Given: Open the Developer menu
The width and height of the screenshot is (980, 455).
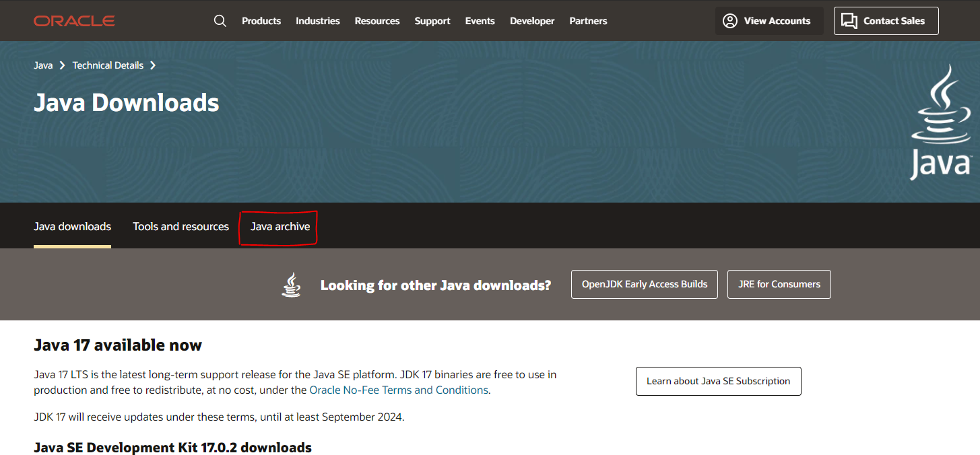Looking at the screenshot, I should pos(532,21).
